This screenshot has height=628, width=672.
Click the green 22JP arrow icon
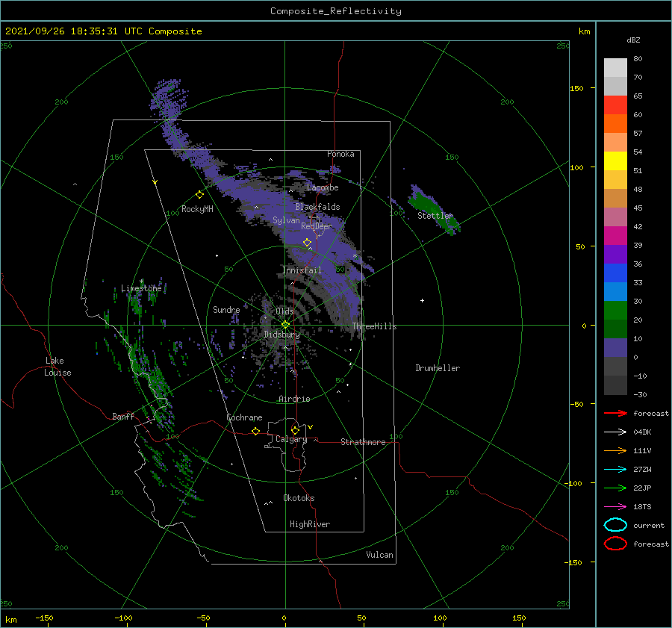[x=615, y=488]
